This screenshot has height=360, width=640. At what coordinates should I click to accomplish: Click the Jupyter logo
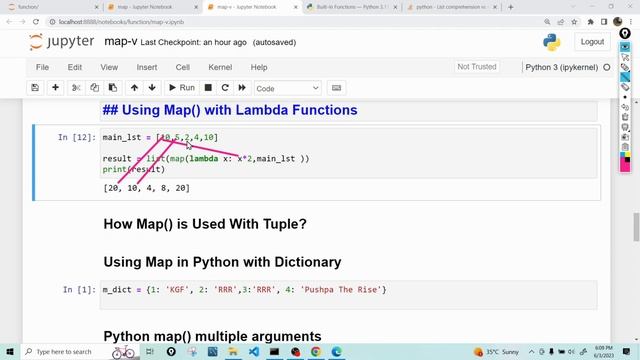[62, 42]
